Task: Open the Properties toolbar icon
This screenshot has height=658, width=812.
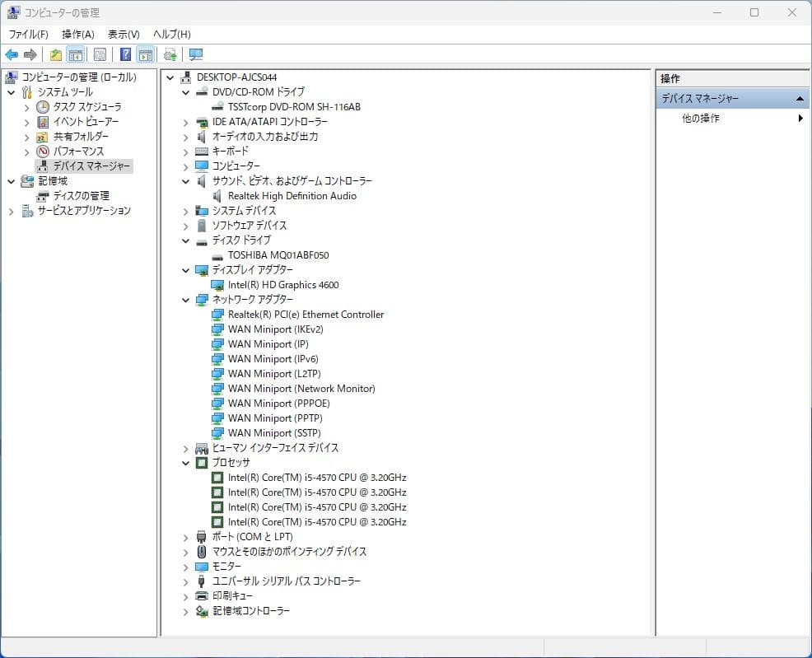Action: click(x=99, y=54)
